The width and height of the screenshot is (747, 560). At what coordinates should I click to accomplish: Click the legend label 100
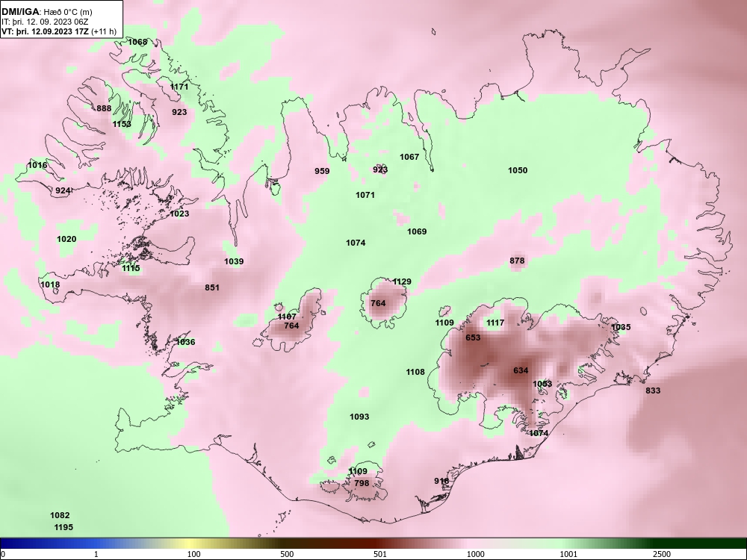pos(193,554)
